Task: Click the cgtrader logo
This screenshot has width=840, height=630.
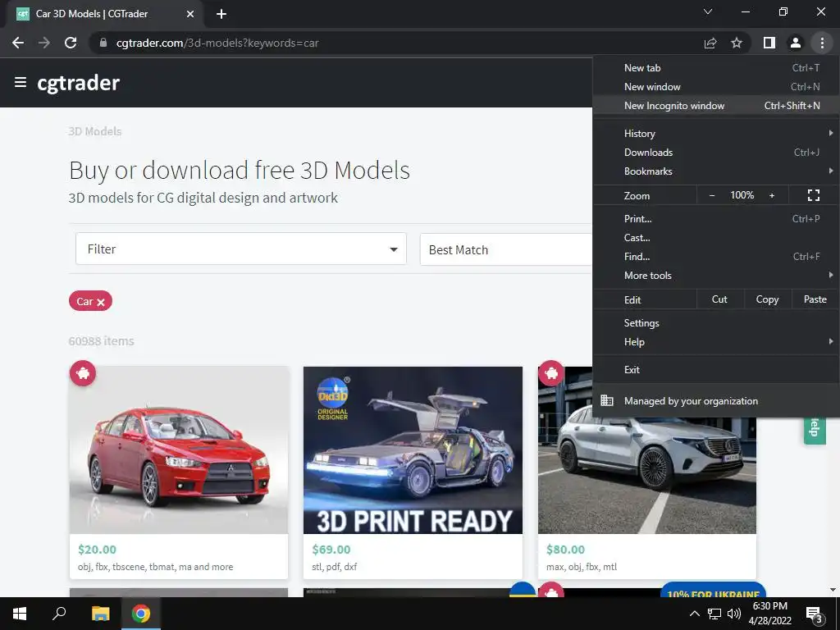Action: point(78,83)
